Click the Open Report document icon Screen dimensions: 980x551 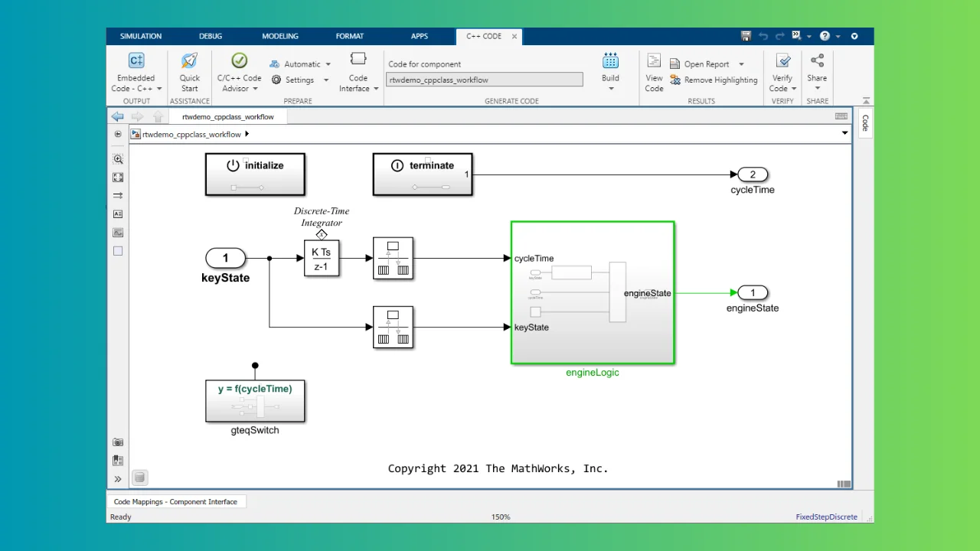[675, 64]
